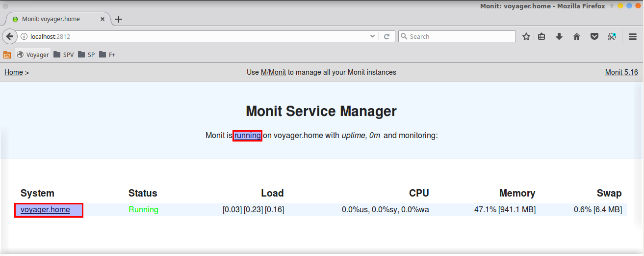Viewport: 644px width, 256px height.
Task: Click the System column header
Action: 37,193
